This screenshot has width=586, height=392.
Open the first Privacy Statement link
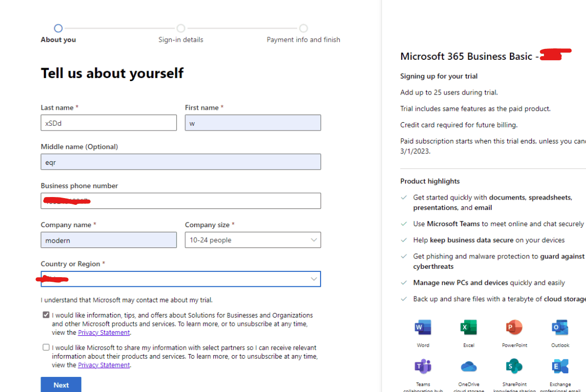click(104, 332)
